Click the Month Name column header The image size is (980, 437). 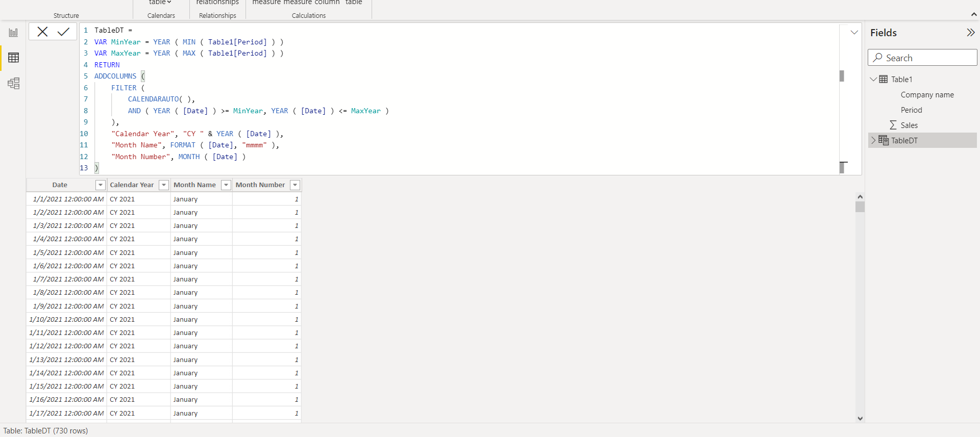pos(194,185)
